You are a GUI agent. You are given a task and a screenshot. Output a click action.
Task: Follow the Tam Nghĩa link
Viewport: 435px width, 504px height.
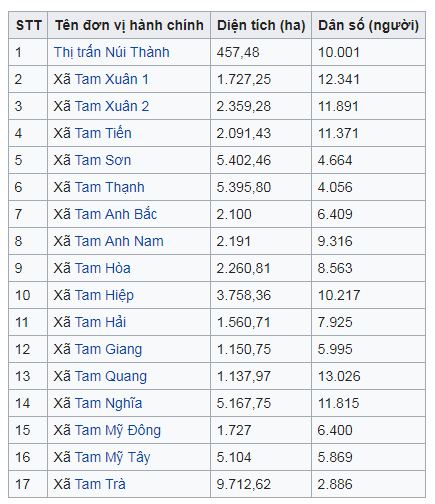pyautogui.click(x=108, y=403)
